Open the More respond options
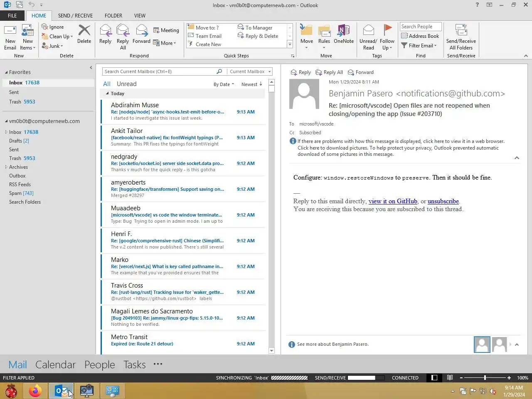This screenshot has width=532, height=399. tap(165, 43)
